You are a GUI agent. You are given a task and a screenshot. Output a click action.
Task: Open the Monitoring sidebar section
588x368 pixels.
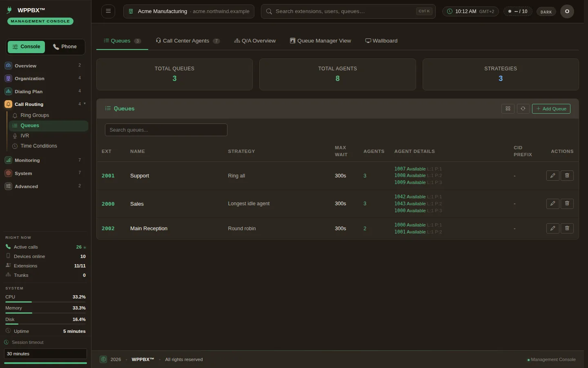(x=45, y=160)
